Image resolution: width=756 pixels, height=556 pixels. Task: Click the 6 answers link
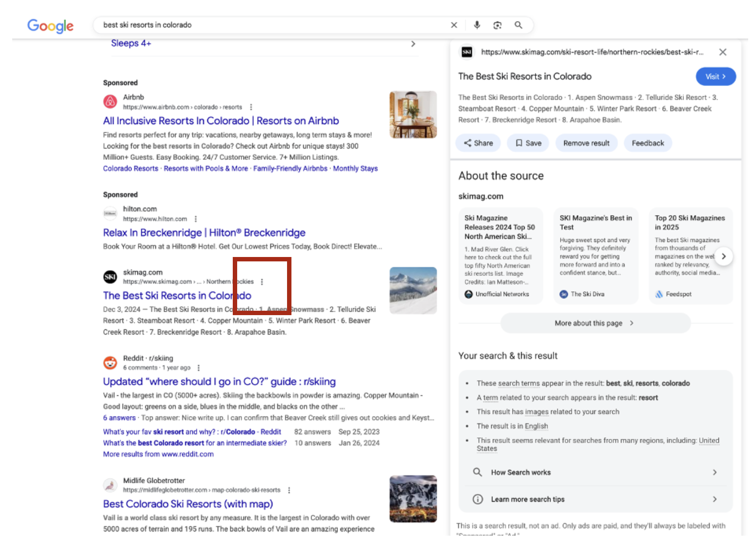(119, 418)
